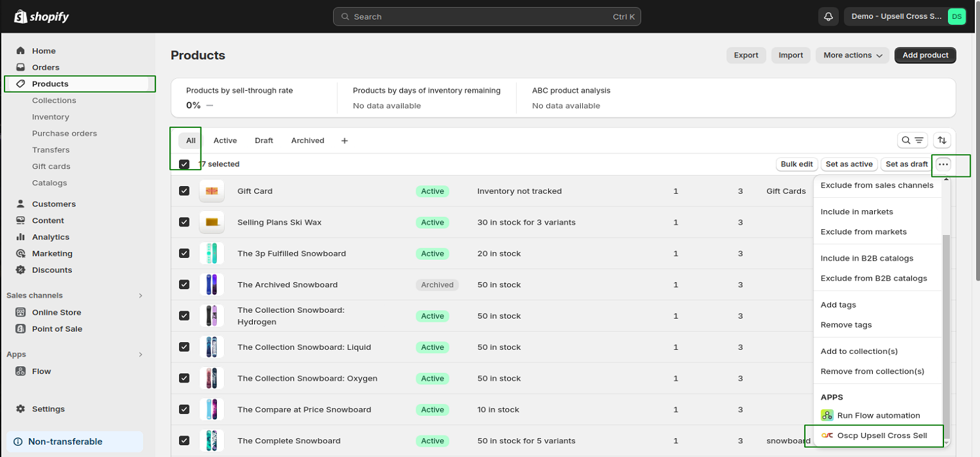This screenshot has width=980, height=457.
Task: Expand the Sales channels section chevron
Action: (140, 296)
